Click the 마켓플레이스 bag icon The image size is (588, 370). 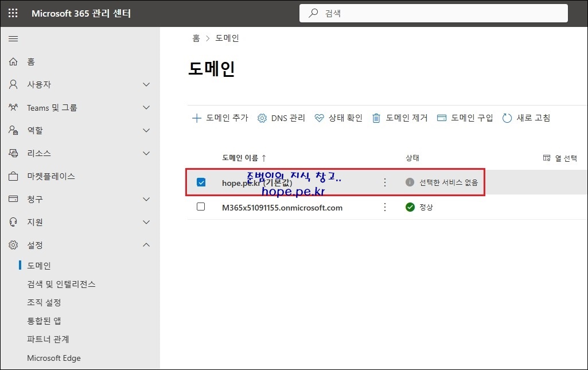tap(13, 176)
